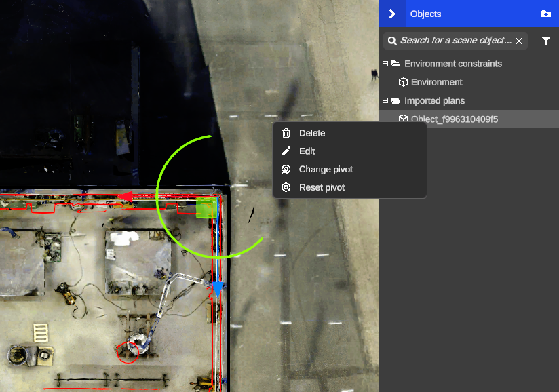Open the filter options icon
The width and height of the screenshot is (559, 392).
(546, 41)
